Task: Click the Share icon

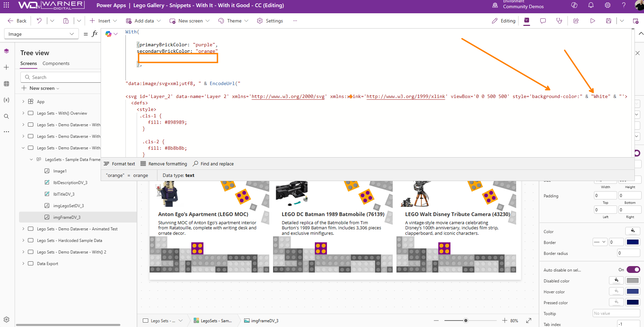Action: click(576, 21)
